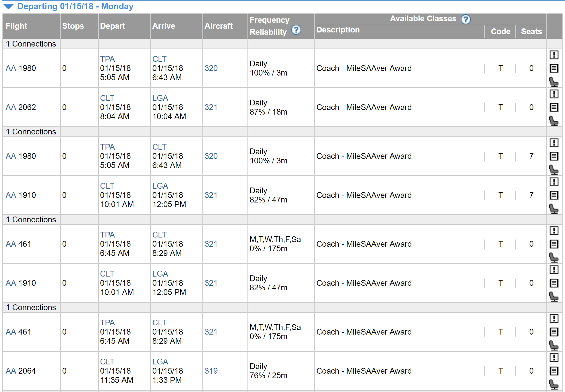Open seat map icon for AA 2062
Viewport: 565px width, 392px height.
point(554,121)
